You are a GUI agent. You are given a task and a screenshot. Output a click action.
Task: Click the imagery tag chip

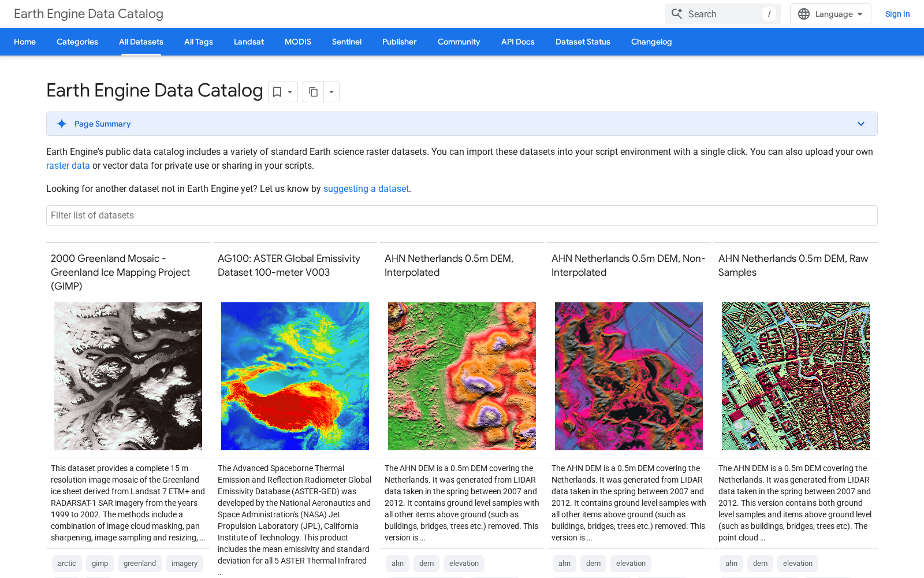coord(185,564)
